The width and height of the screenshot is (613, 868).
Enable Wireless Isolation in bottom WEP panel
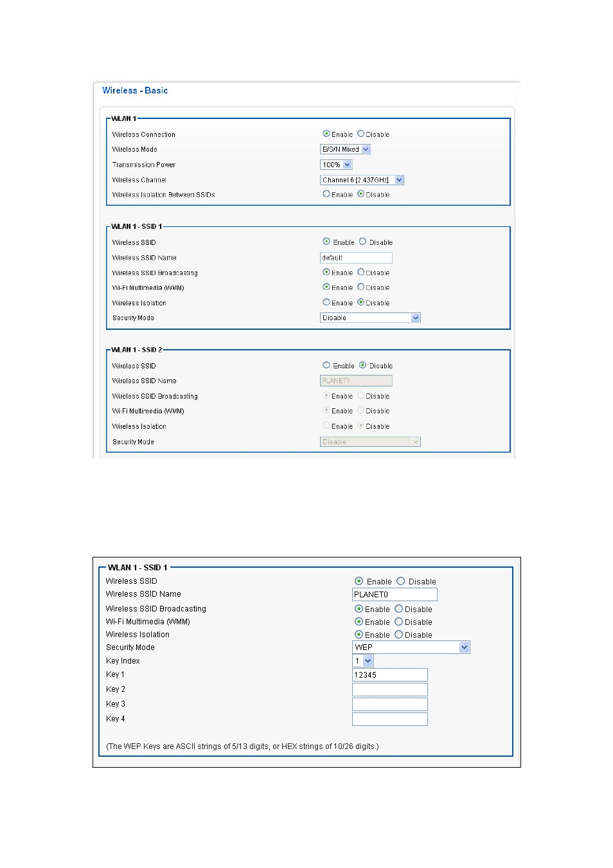pos(359,635)
